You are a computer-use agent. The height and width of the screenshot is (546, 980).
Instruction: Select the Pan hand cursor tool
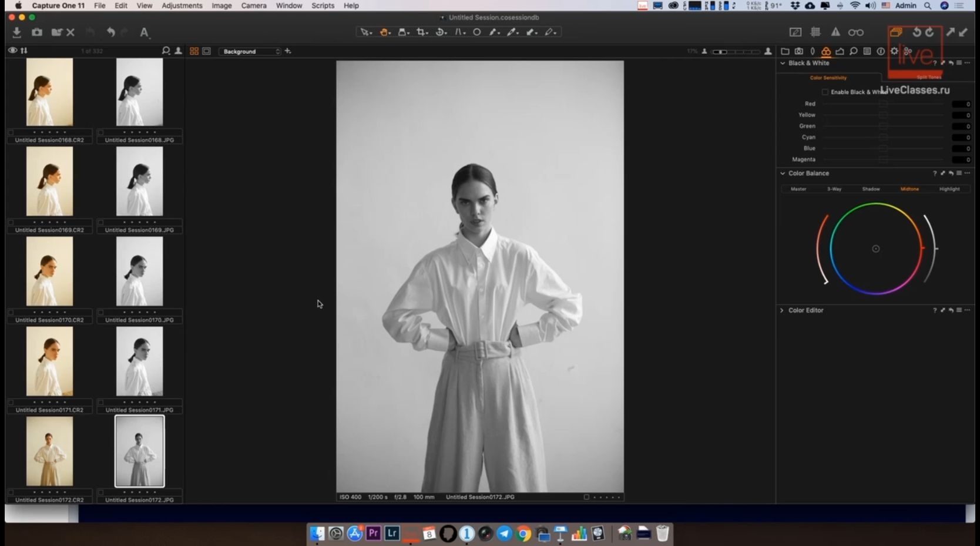pyautogui.click(x=385, y=32)
